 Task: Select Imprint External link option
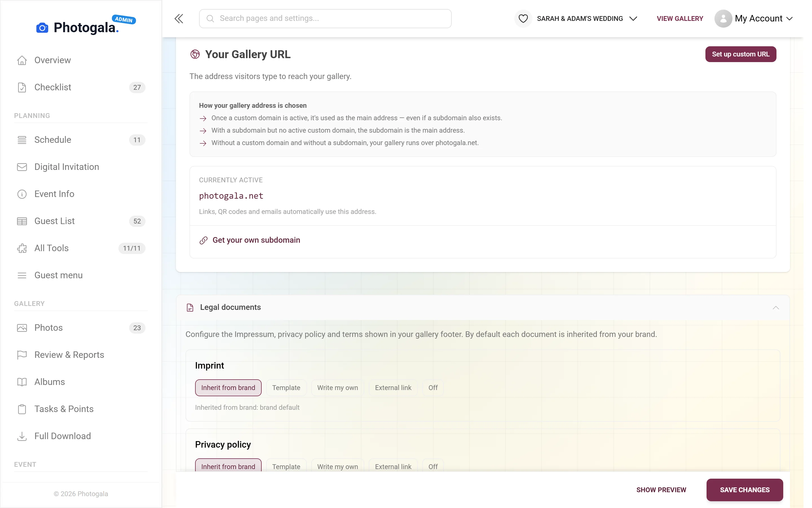click(x=393, y=388)
